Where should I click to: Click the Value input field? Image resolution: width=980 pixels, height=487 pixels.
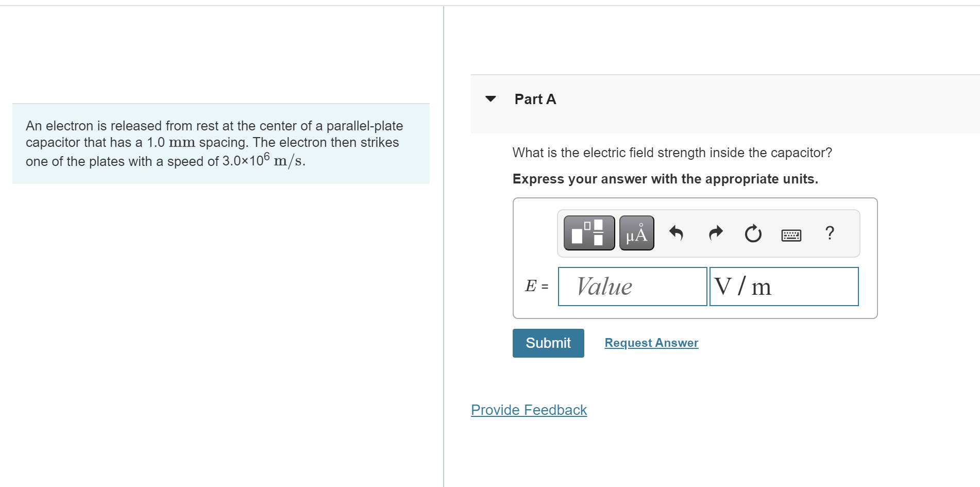point(632,287)
